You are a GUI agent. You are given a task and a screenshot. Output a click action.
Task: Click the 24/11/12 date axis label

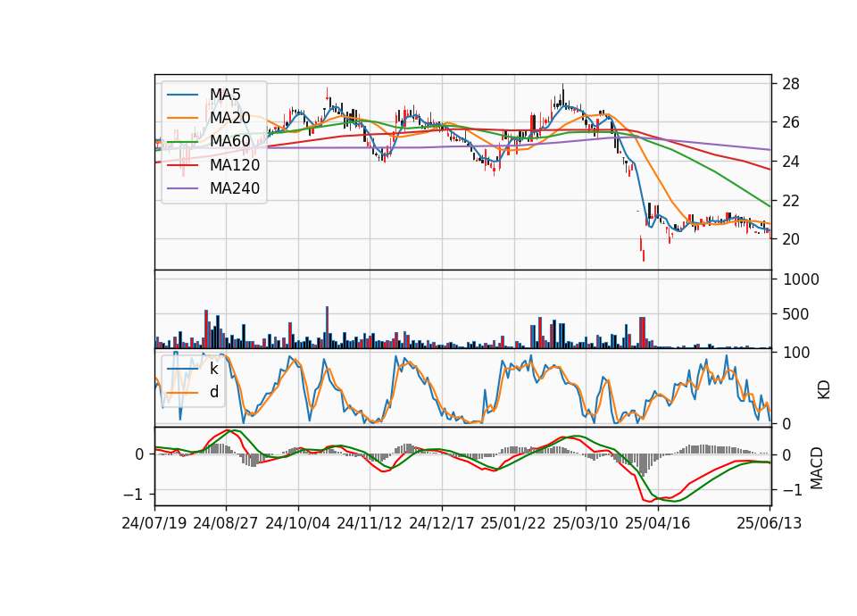[370, 524]
